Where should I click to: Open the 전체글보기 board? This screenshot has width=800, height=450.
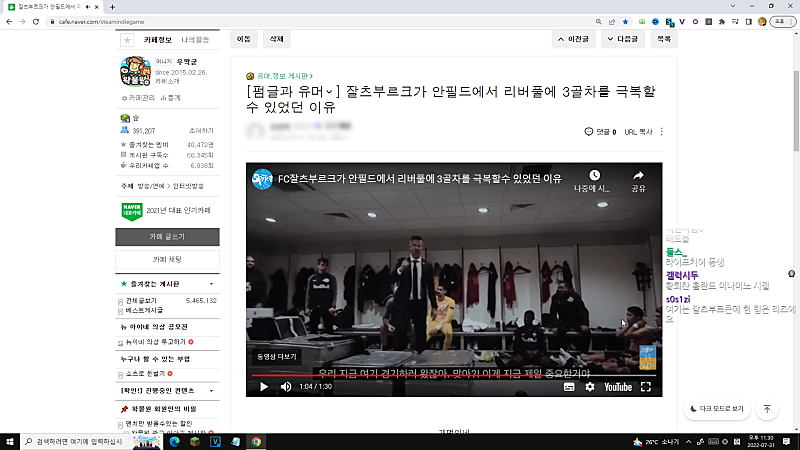[x=141, y=301]
